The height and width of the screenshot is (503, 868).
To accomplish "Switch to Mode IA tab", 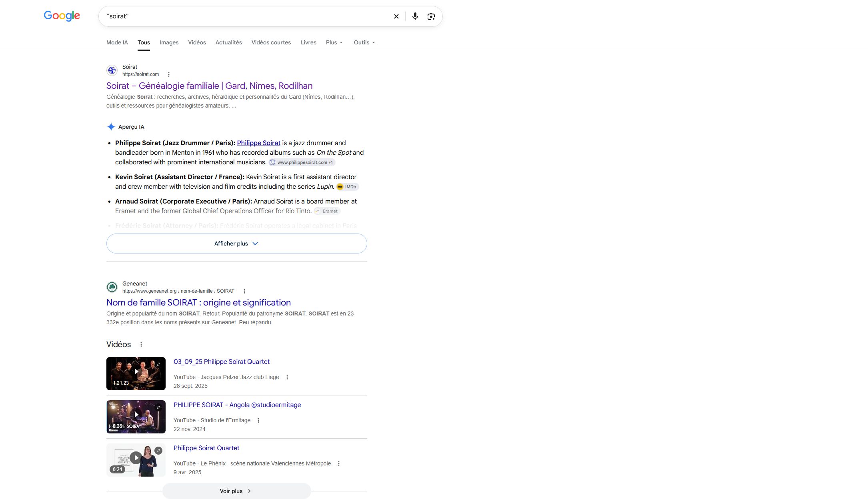I will point(117,42).
